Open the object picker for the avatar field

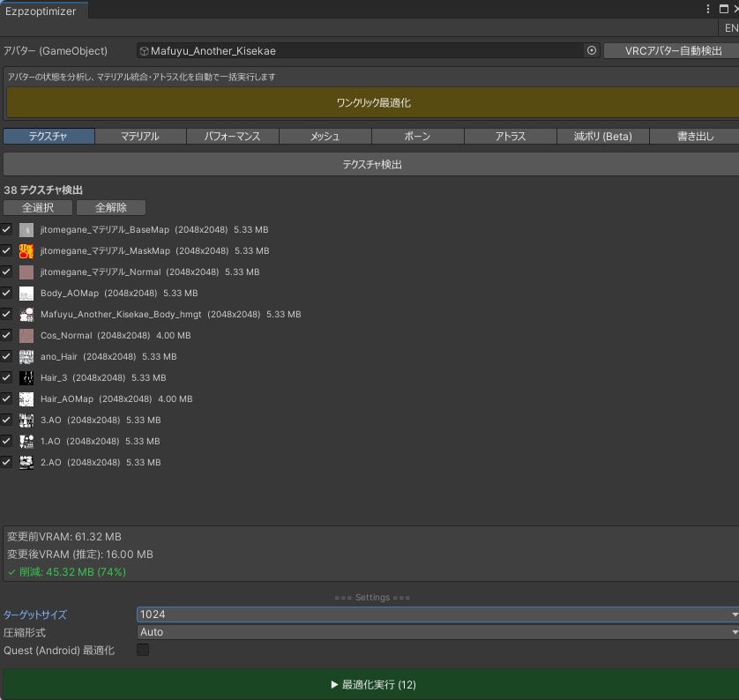click(591, 51)
